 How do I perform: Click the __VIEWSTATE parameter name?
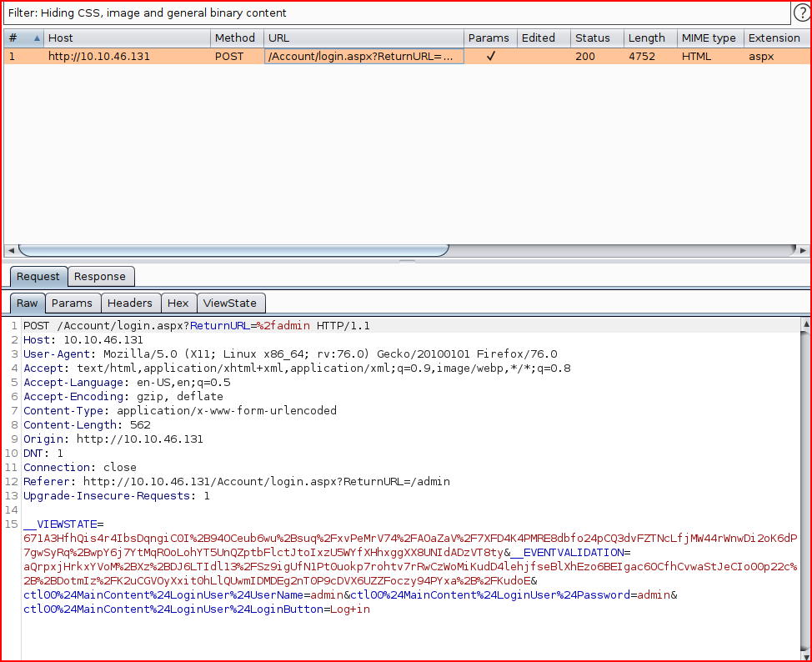60,524
